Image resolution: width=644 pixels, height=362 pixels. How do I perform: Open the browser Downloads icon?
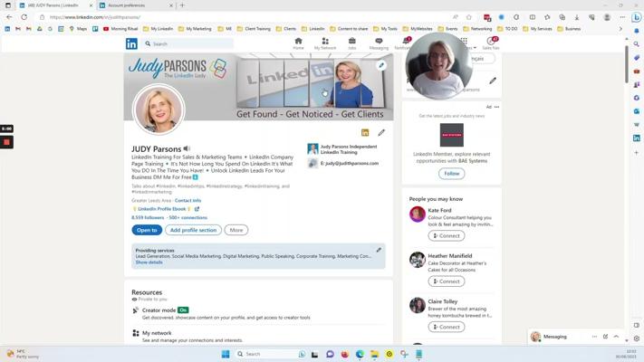577,17
